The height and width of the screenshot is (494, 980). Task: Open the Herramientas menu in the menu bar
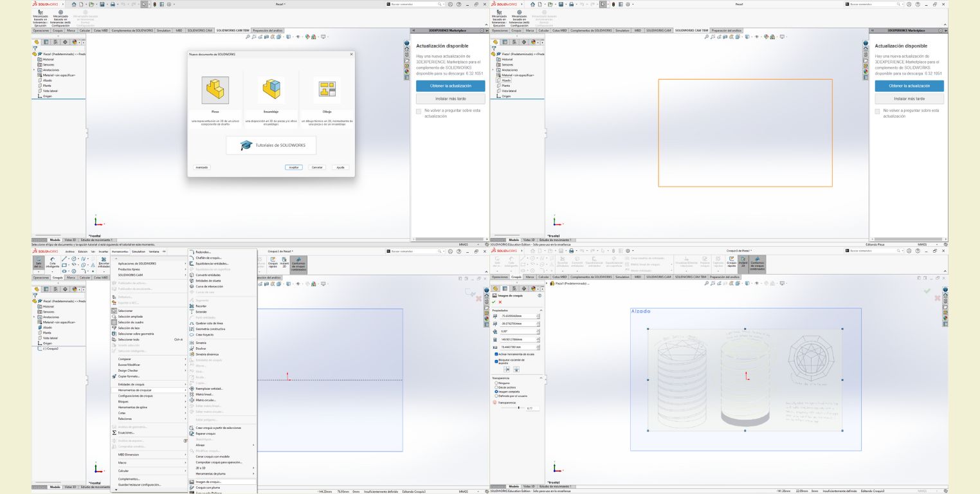click(120, 252)
